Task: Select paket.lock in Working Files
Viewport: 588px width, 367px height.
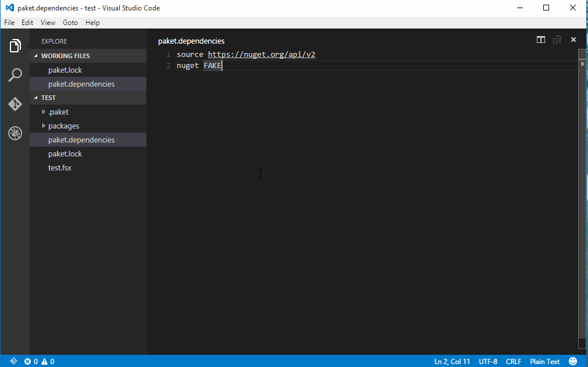Action: click(88, 70)
